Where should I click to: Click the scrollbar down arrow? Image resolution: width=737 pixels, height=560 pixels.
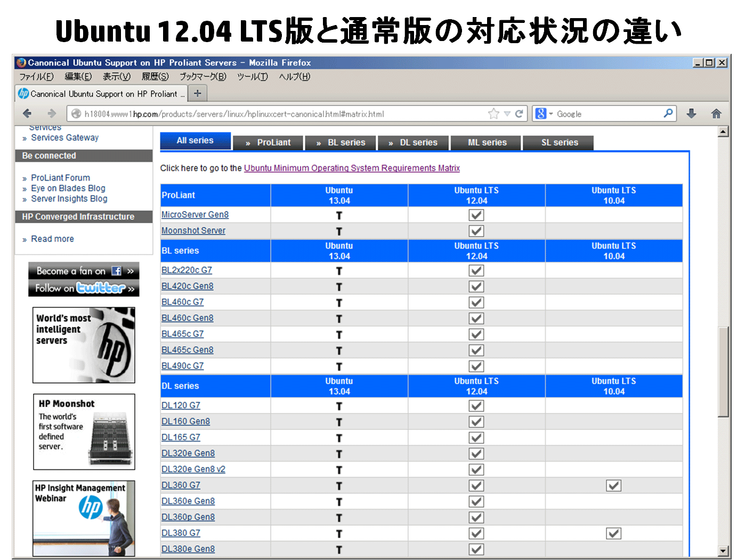(x=723, y=551)
